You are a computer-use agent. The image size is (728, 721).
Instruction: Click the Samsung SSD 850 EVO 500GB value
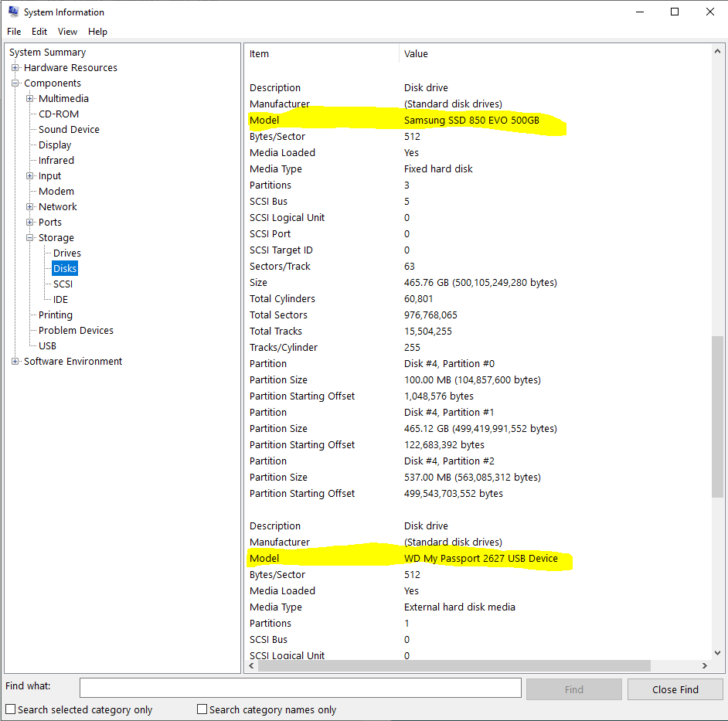pyautogui.click(x=471, y=121)
